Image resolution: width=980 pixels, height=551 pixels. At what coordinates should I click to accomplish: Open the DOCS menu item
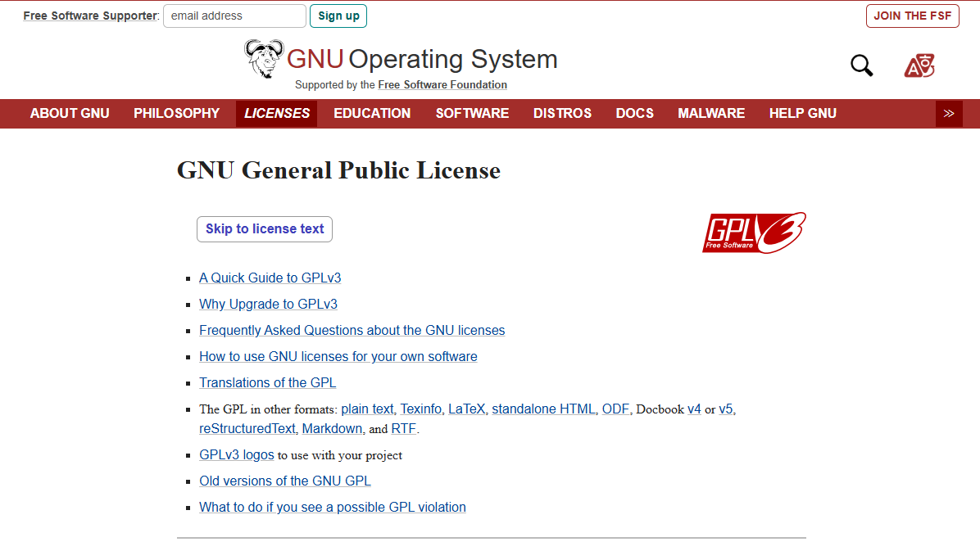(x=634, y=114)
